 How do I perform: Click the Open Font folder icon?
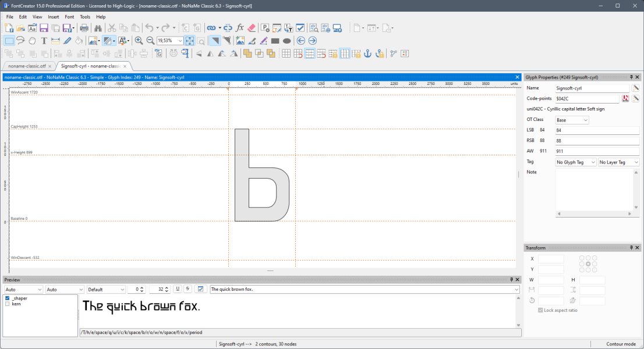pyautogui.click(x=20, y=28)
